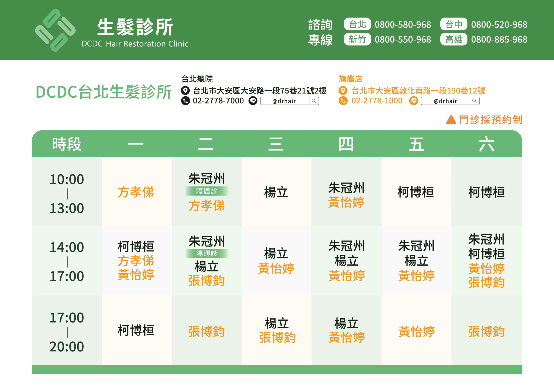Click the 台中 region badge
554x392 pixels.
pos(454,24)
